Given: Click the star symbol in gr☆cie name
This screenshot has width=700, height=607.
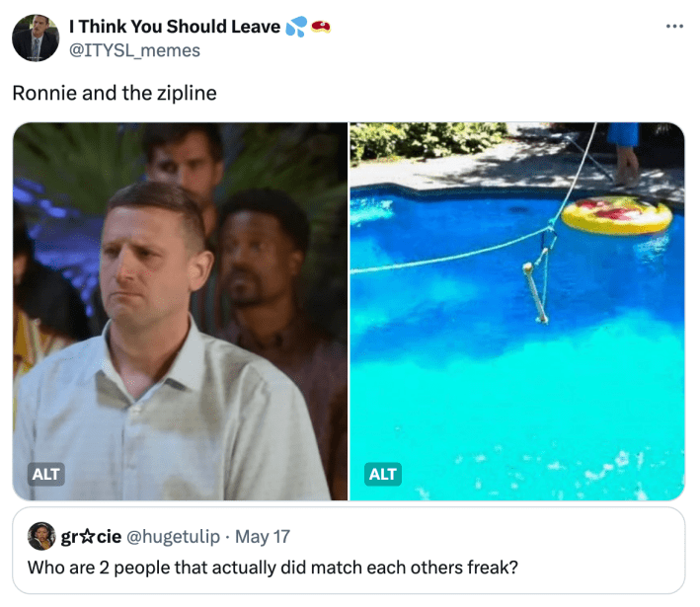Looking at the screenshot, I should (x=89, y=537).
